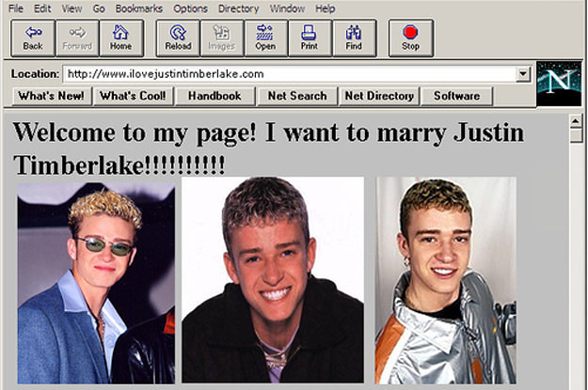The image size is (588, 390).
Task: Open Find with the binoculars icon
Action: point(354,33)
